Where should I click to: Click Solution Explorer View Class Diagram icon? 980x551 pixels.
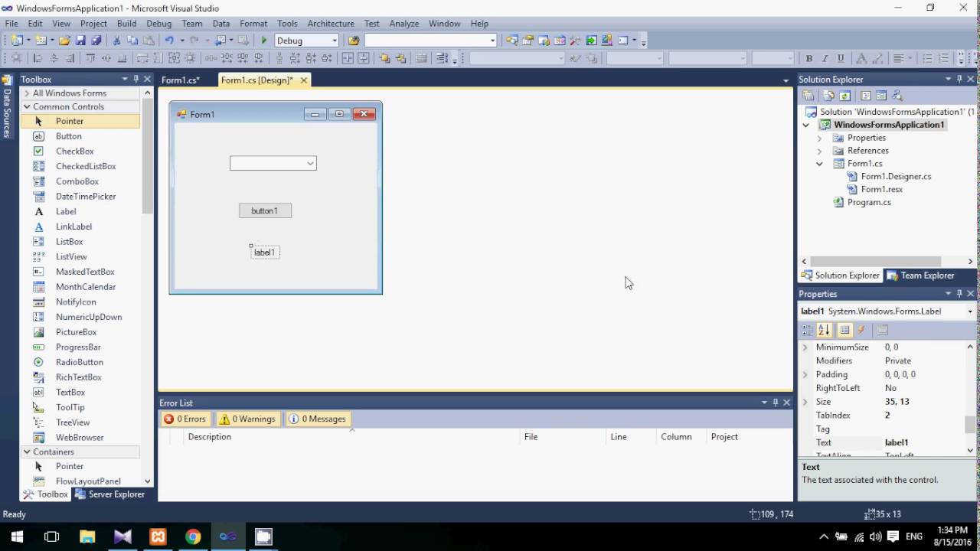pos(897,96)
